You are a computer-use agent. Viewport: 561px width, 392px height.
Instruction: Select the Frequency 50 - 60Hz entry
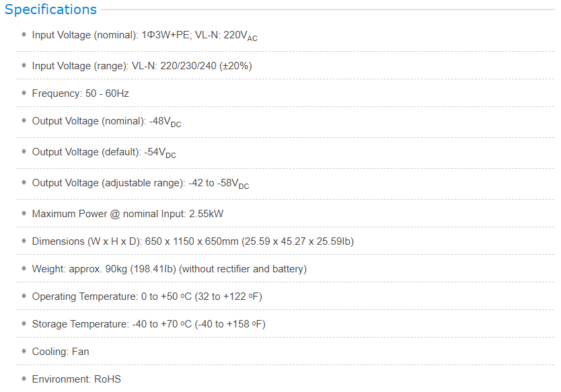point(80,93)
